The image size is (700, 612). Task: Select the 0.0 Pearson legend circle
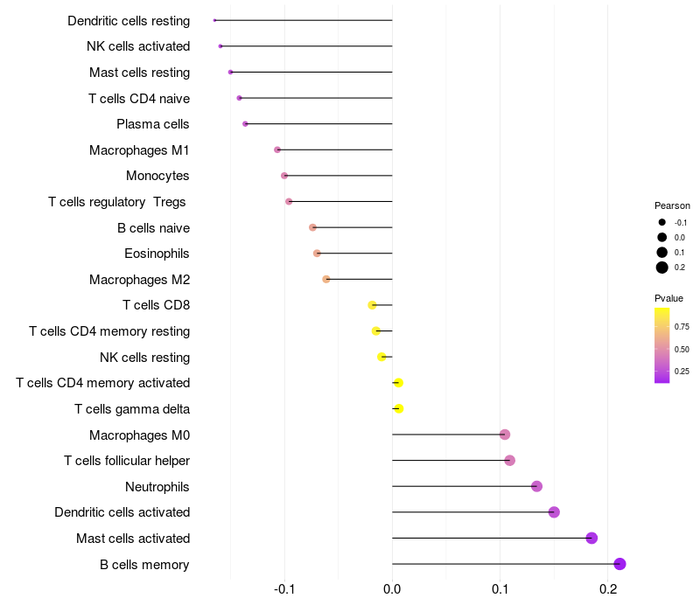pos(662,237)
